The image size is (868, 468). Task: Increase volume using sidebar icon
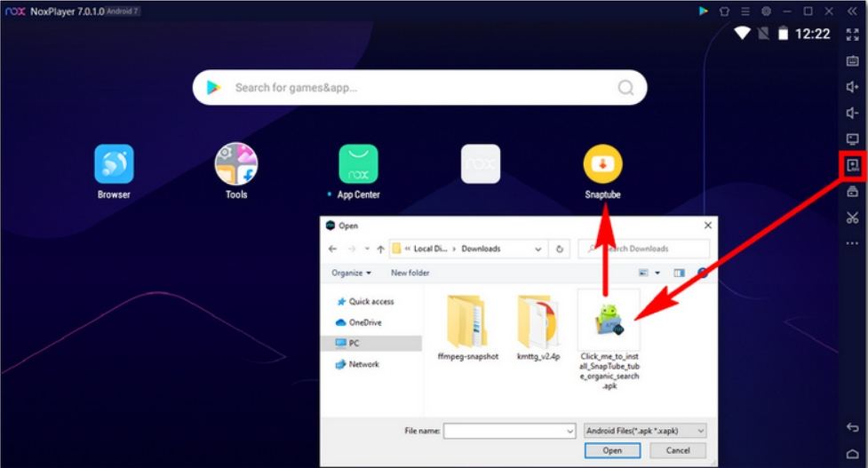point(853,86)
